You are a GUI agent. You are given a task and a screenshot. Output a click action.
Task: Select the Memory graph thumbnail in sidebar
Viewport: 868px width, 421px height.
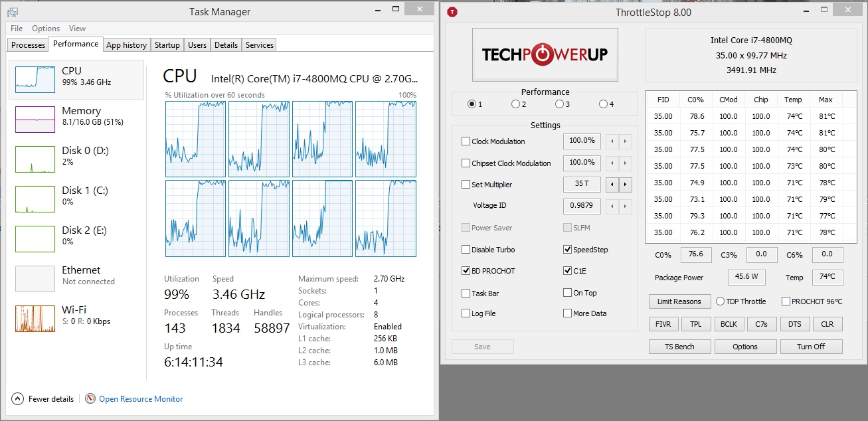pyautogui.click(x=35, y=119)
